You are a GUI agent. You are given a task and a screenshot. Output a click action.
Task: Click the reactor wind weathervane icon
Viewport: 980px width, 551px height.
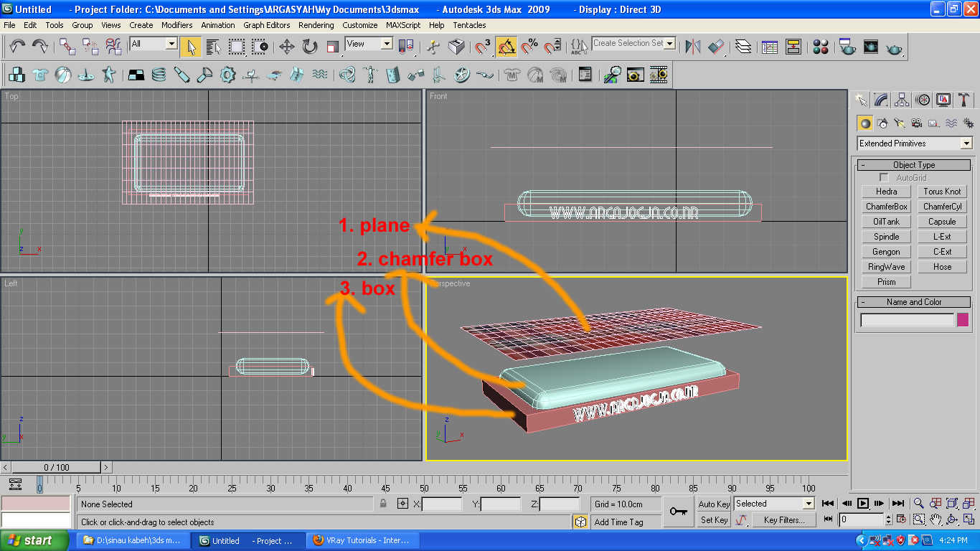tap(251, 74)
